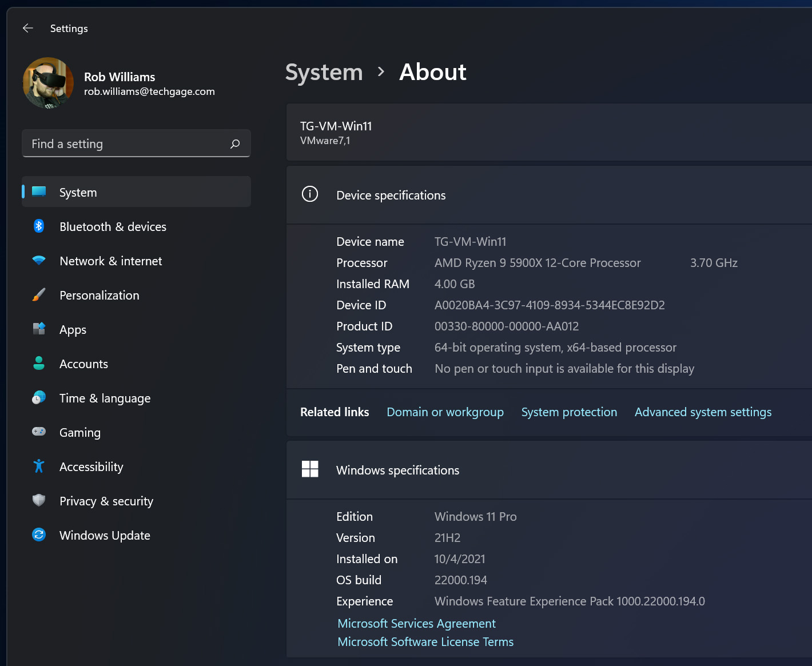Open System protection link
This screenshot has width=812, height=666.
pos(569,412)
